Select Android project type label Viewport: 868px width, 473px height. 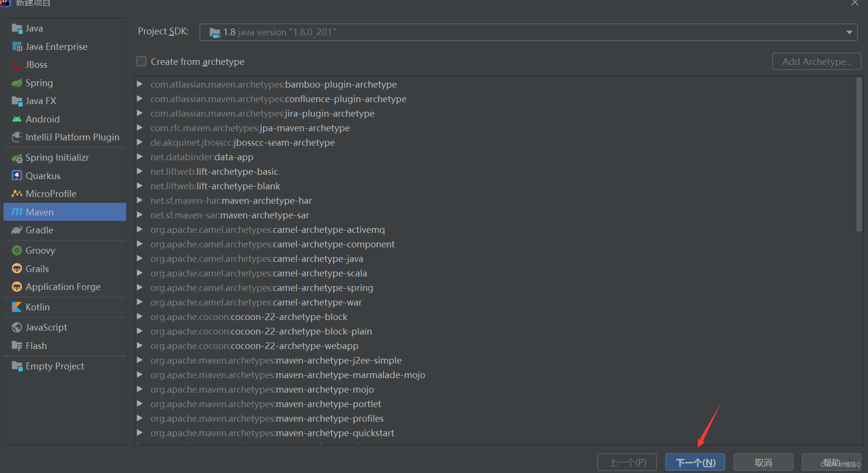(43, 119)
